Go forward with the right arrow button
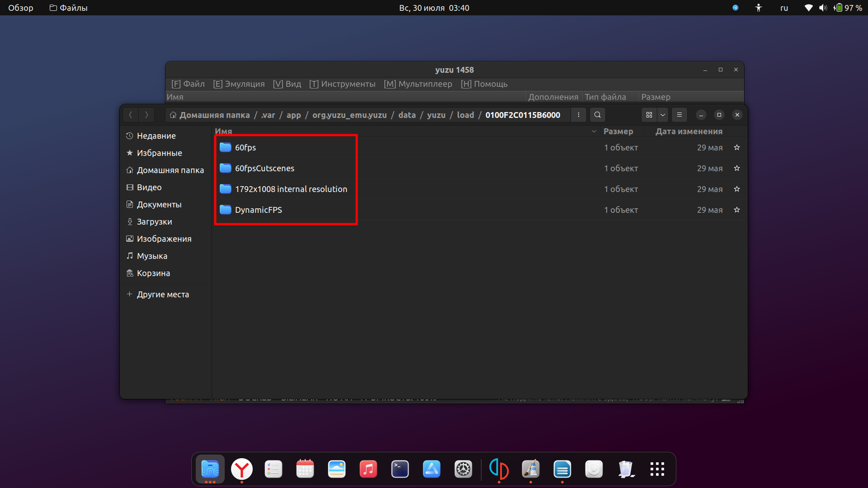This screenshot has height=488, width=868. [146, 115]
